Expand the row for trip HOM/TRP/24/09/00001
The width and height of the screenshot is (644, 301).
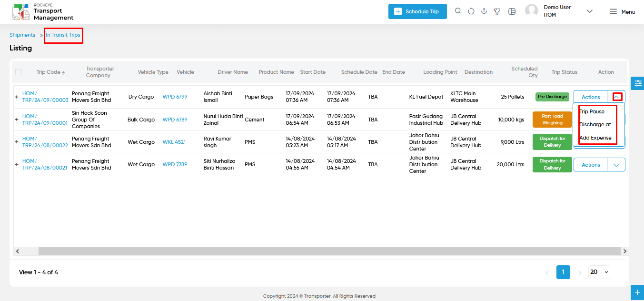tap(17, 120)
